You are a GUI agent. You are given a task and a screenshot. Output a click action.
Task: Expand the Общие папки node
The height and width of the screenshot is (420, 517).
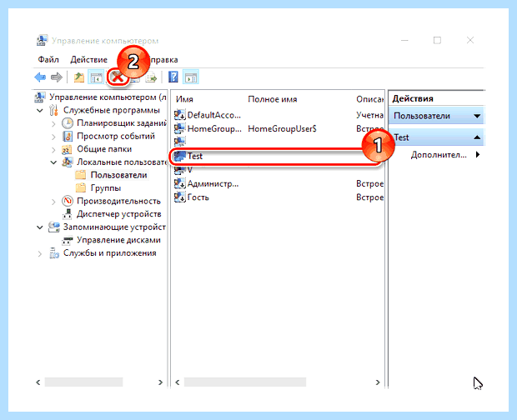point(53,149)
